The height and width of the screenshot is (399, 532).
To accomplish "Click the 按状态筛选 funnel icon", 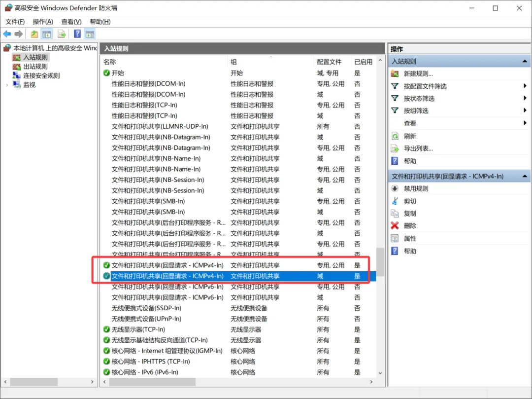I will point(395,98).
